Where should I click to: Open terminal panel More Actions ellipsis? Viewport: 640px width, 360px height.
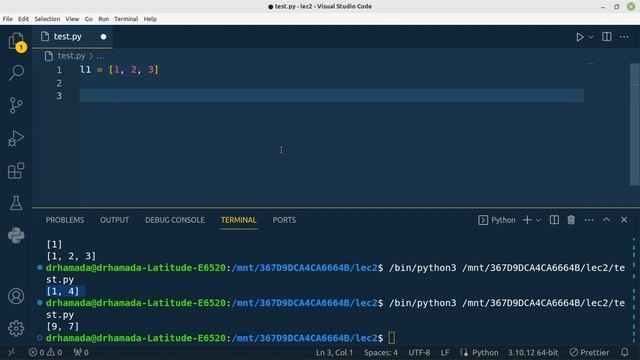[589, 220]
